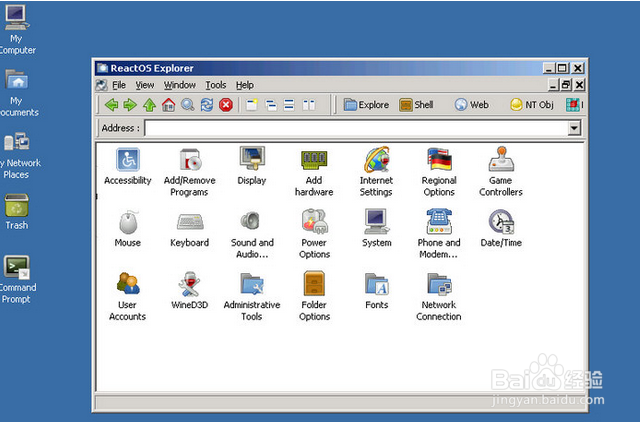The width and height of the screenshot is (640, 422).
Task: Maximize the ReactOS Explorer window
Action: point(562,68)
